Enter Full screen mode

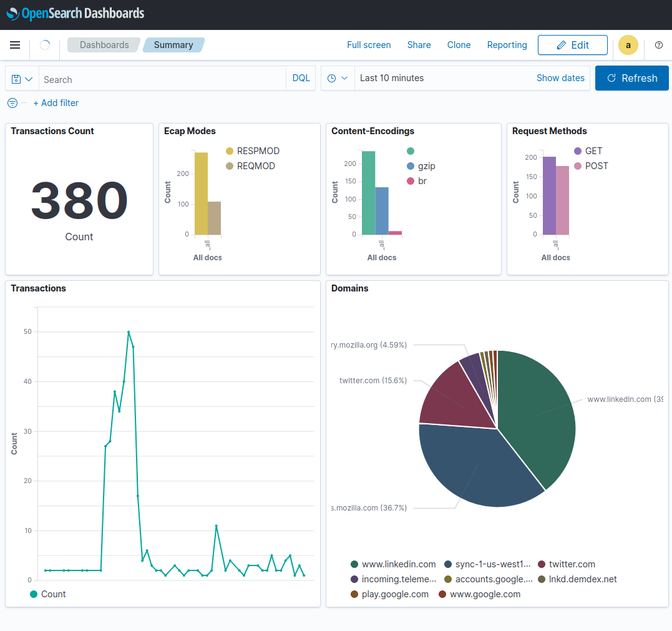(x=369, y=45)
